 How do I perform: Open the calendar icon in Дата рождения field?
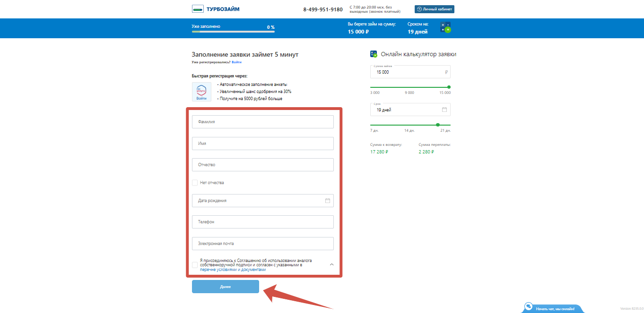click(x=328, y=201)
